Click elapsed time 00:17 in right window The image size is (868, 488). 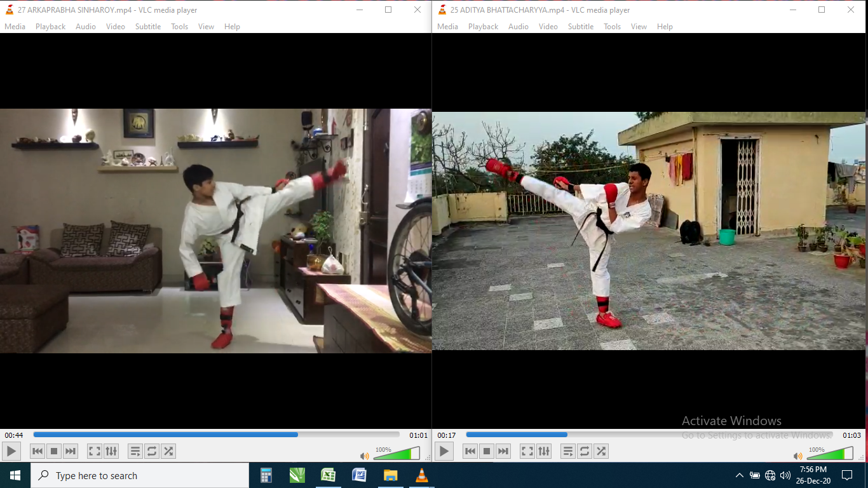(447, 435)
